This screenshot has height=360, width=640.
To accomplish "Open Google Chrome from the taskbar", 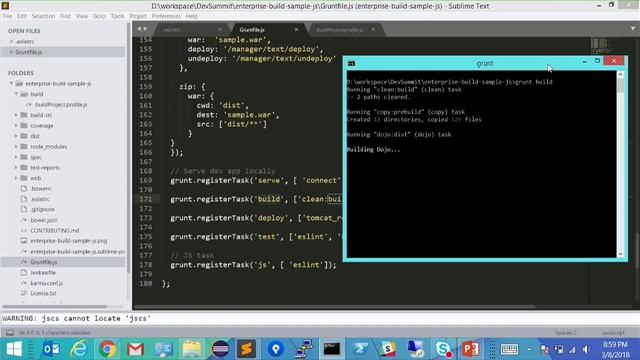I will coord(107,349).
